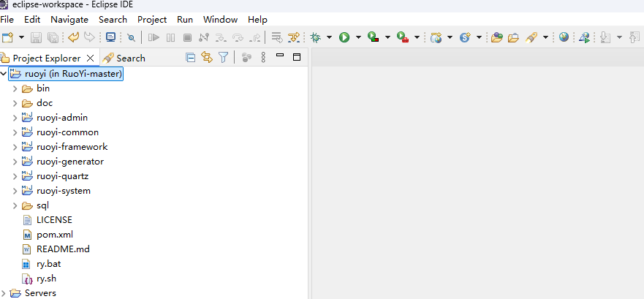Image resolution: width=644 pixels, height=299 pixels.
Task: Click the Coverage run icon
Action: [373, 38]
